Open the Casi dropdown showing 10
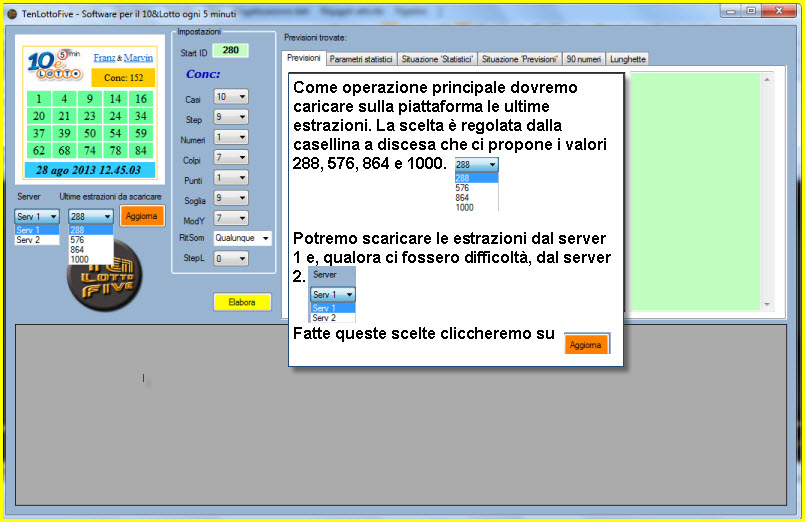The image size is (805, 522). (231, 98)
